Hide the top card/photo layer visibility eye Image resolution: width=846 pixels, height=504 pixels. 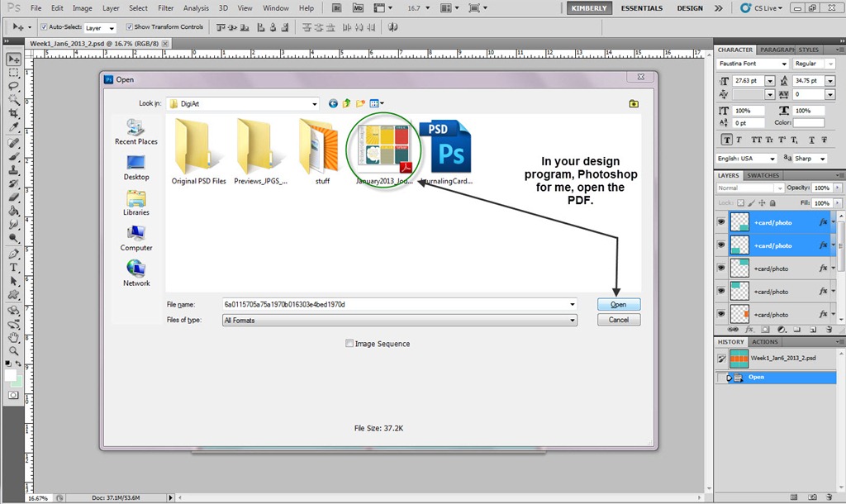[721, 221]
